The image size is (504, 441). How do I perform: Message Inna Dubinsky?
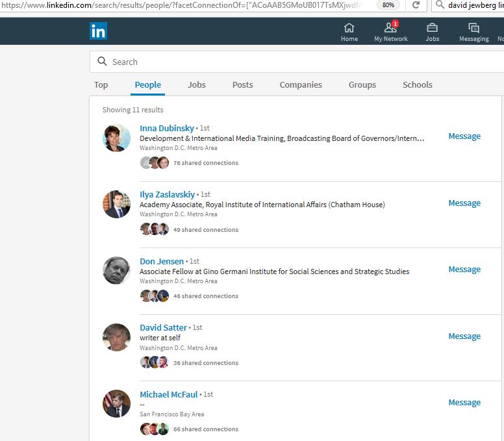[x=464, y=136]
